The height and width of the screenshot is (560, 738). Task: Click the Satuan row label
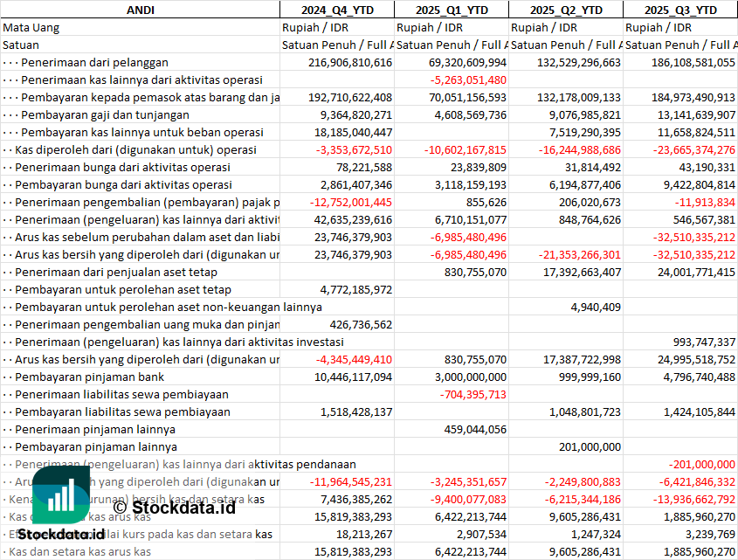click(x=21, y=45)
